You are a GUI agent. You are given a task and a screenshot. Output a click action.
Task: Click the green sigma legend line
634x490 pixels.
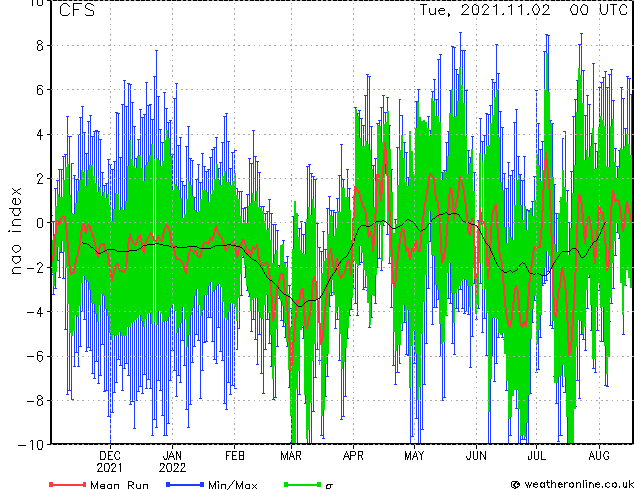point(303,484)
